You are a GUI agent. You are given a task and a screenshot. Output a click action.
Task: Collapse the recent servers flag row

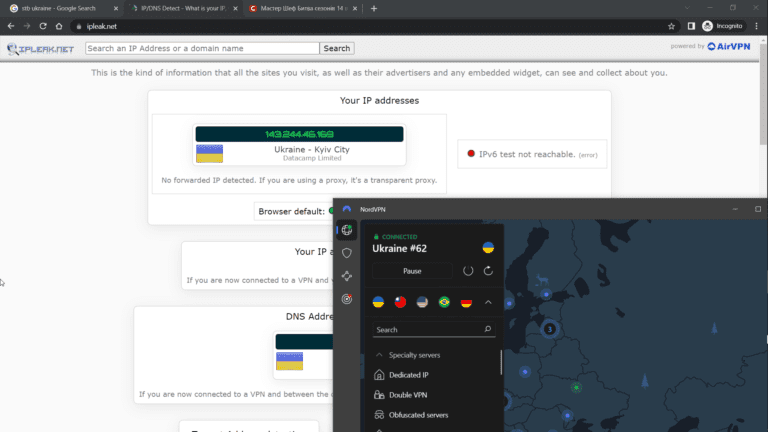tap(488, 302)
